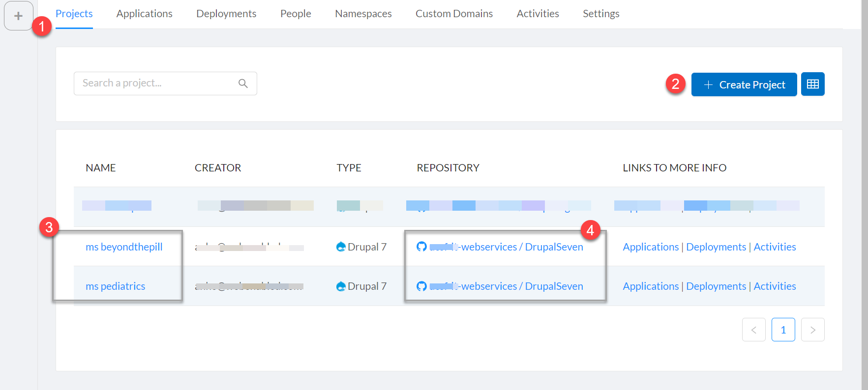
Task: Click GitHub icon in ms pediatrics row
Action: pyautogui.click(x=421, y=286)
